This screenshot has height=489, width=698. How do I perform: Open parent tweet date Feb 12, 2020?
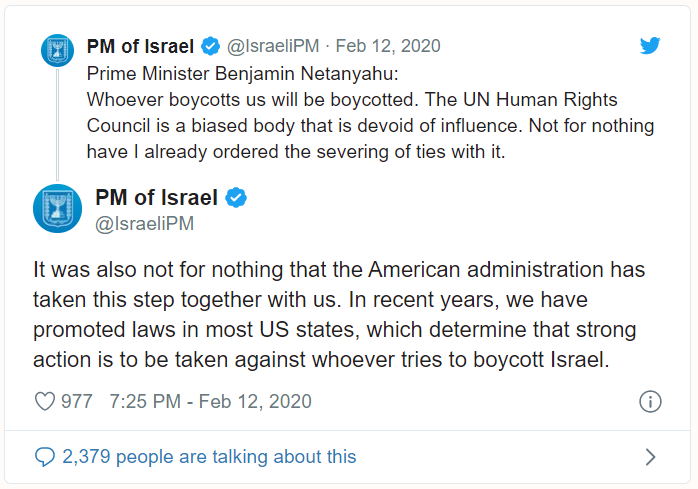(x=388, y=46)
